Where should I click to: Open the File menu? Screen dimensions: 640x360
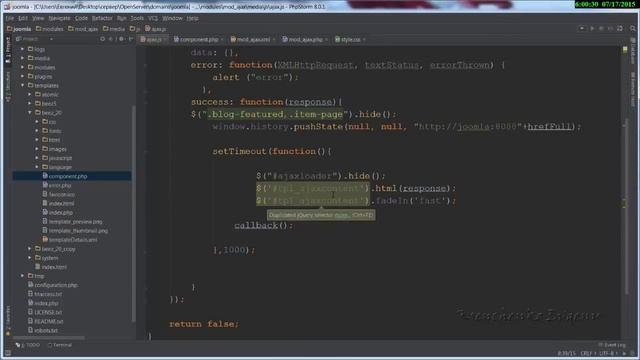tap(10, 18)
